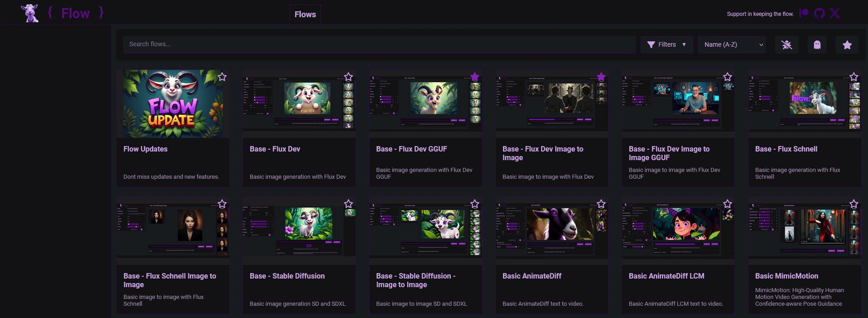Favorite the Basic AnimateDiff card star
The height and width of the screenshot is (318, 868).
601,204
